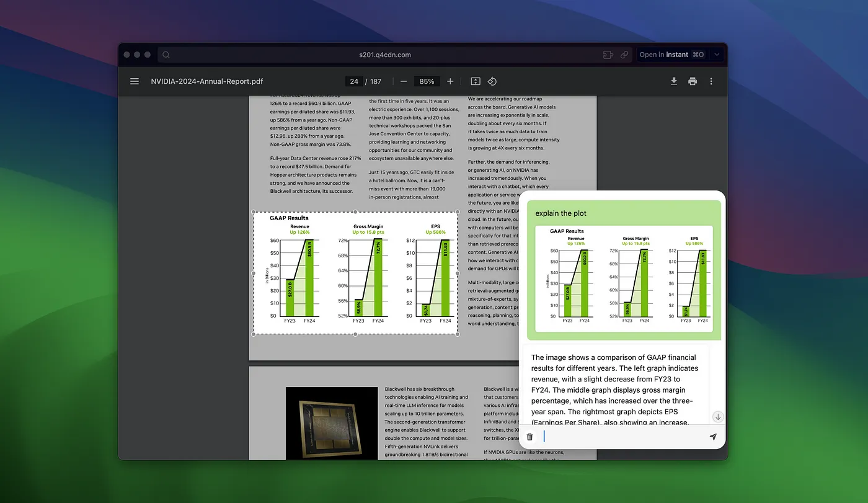Click the Open in instant button
This screenshot has height=503, width=868.
pyautogui.click(x=671, y=55)
